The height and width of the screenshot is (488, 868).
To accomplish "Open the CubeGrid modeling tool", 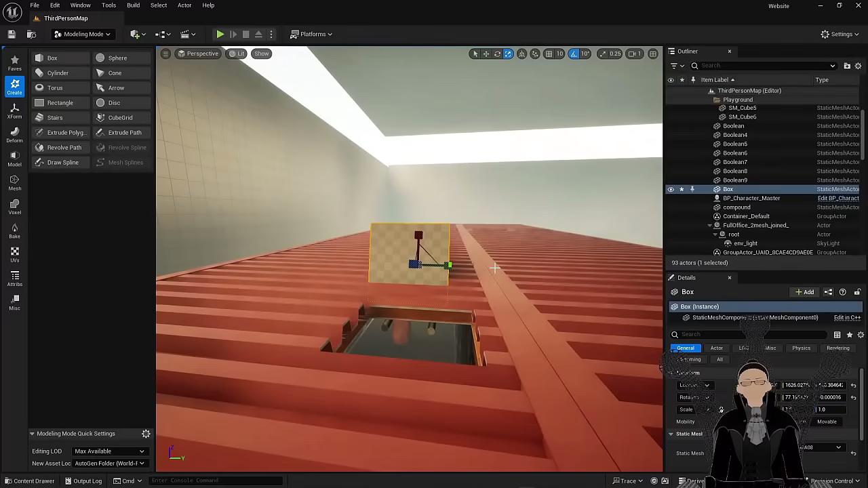I will (119, 118).
